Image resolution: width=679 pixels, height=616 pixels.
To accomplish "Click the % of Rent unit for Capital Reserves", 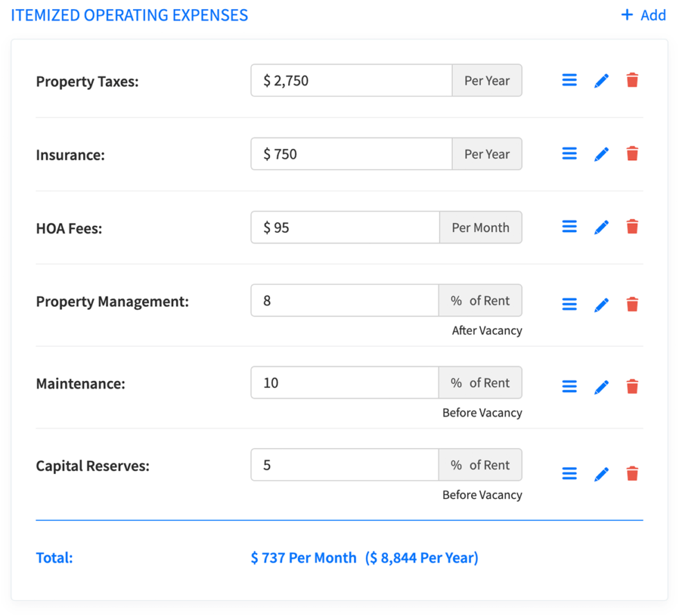I will 481,464.
